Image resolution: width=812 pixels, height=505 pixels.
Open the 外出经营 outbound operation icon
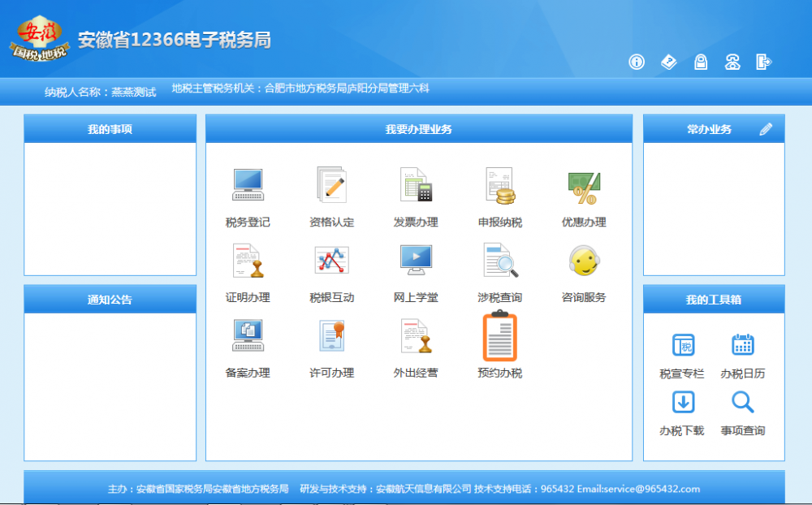pyautogui.click(x=415, y=343)
